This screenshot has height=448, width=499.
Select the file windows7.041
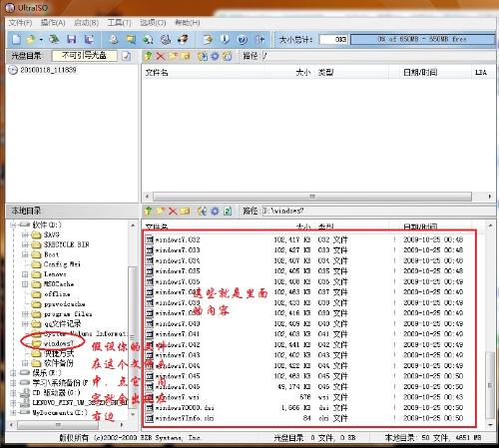(178, 334)
